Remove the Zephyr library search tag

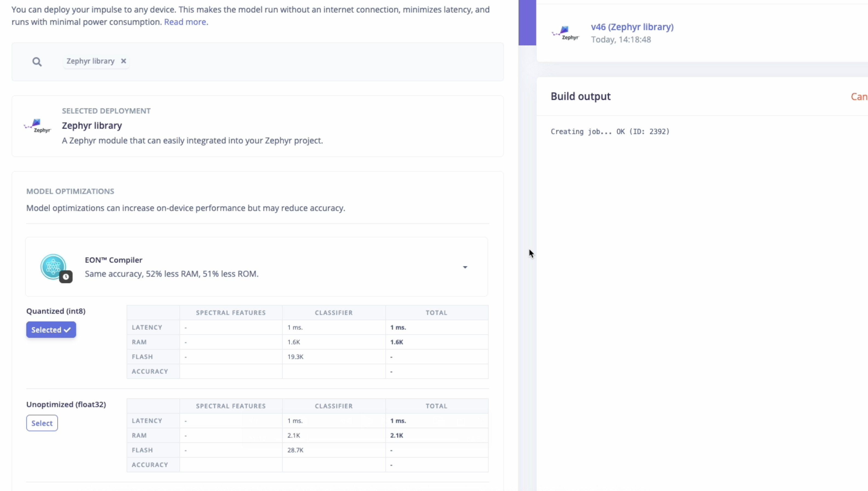(x=124, y=61)
